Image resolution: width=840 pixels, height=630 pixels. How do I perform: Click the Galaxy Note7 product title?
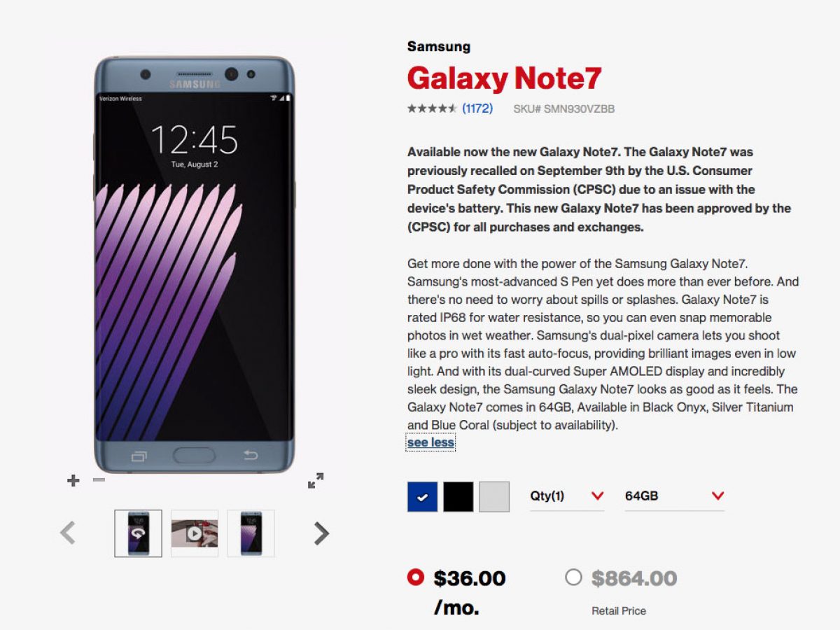[x=504, y=78]
